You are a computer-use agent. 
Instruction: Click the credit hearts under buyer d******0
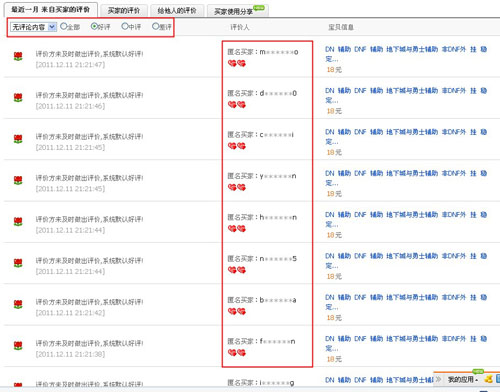point(237,105)
